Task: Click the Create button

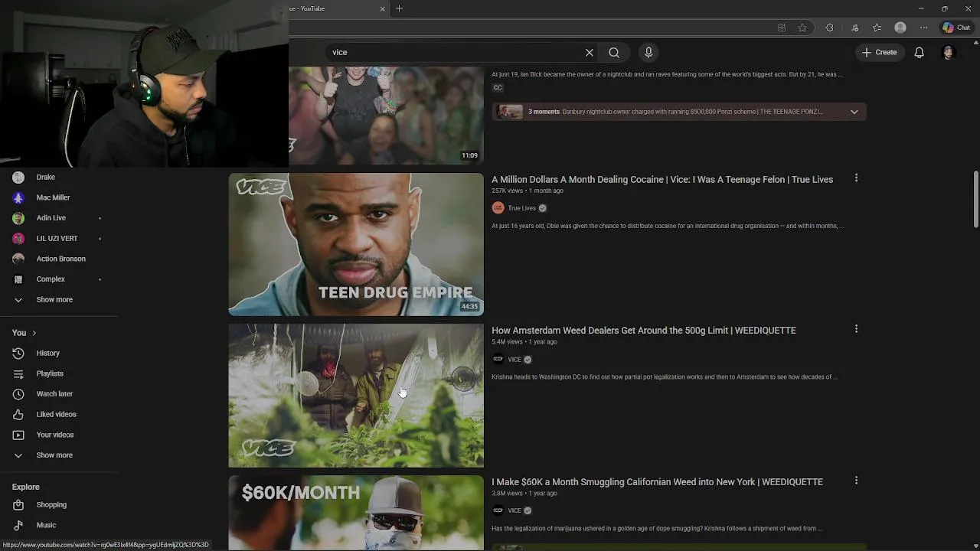Action: coord(879,52)
